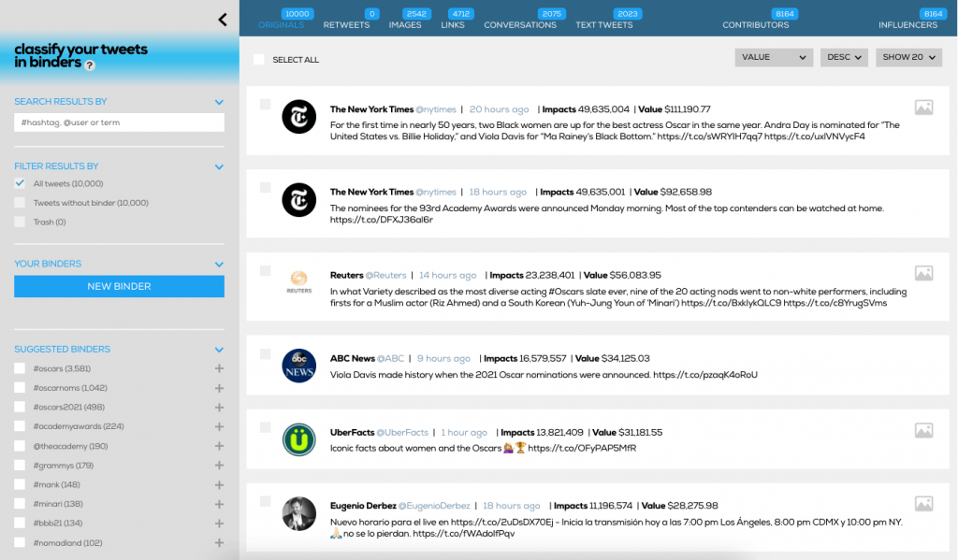Click the plus icon beside #grammys
Viewport: 958px width, 560px height.
(219, 465)
